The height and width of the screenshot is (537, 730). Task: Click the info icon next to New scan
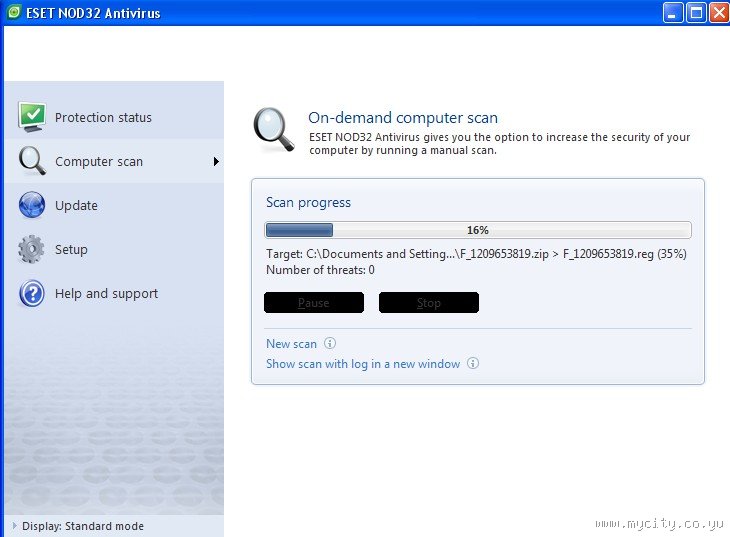tap(330, 343)
